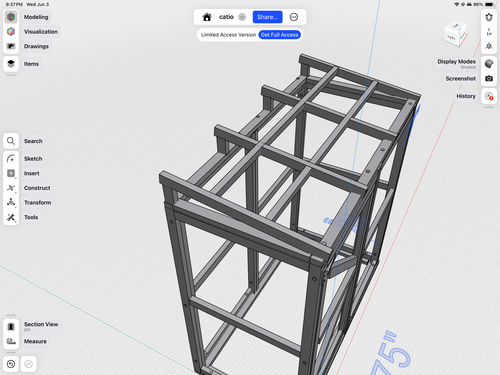The width and height of the screenshot is (500, 375).
Task: Click the Display Modes label
Action: tap(456, 61)
